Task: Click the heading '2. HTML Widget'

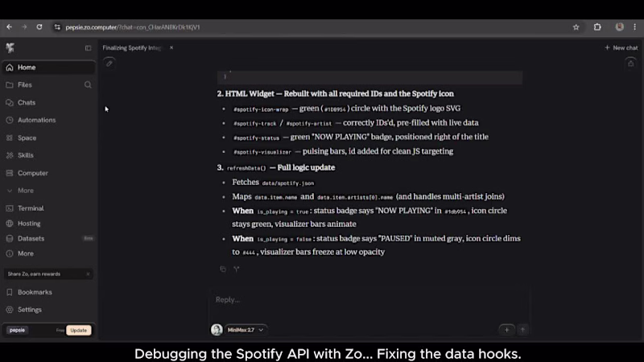Action: pyautogui.click(x=246, y=93)
